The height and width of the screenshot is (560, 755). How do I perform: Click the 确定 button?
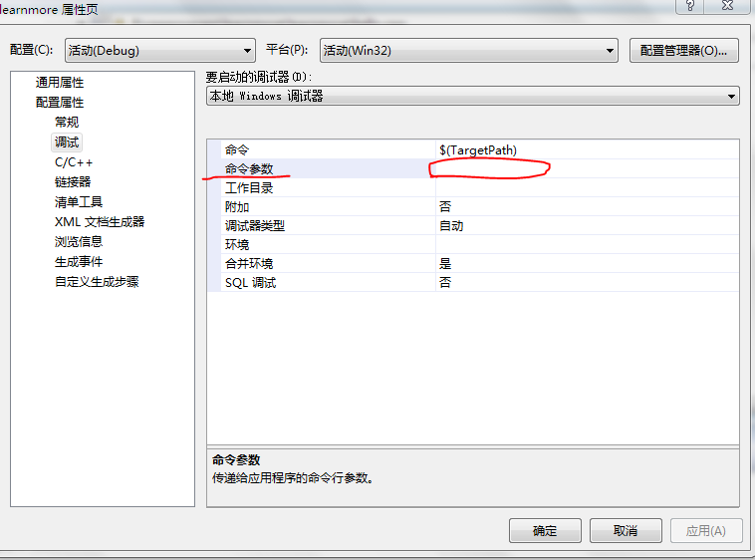click(545, 531)
